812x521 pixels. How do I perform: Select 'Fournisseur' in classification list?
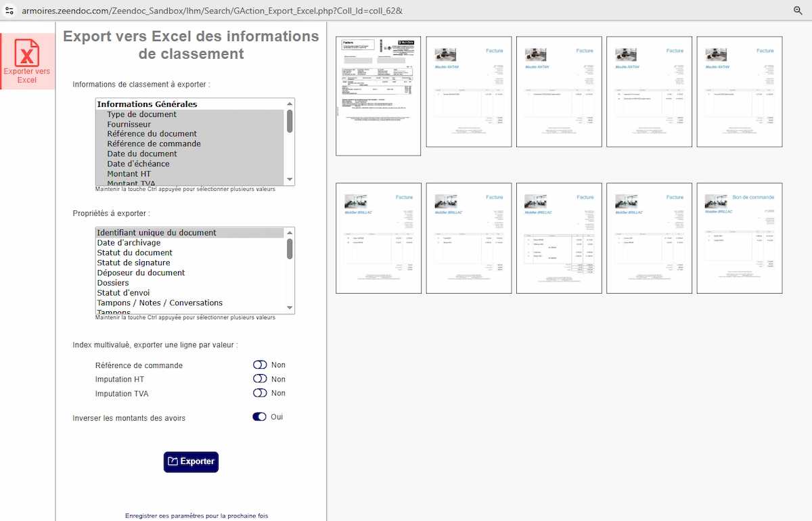tap(191, 124)
